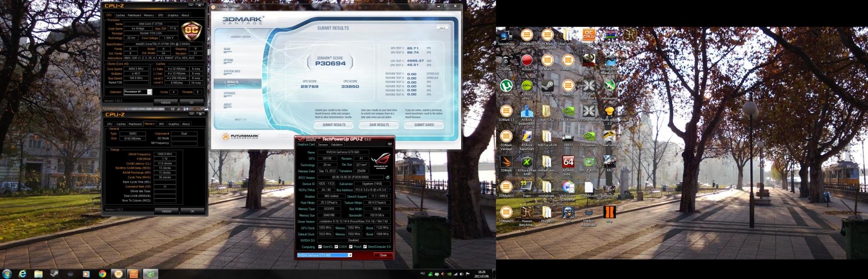The image size is (868, 279).
Task: Click the volume speaker tray icon
Action: tap(461, 274)
